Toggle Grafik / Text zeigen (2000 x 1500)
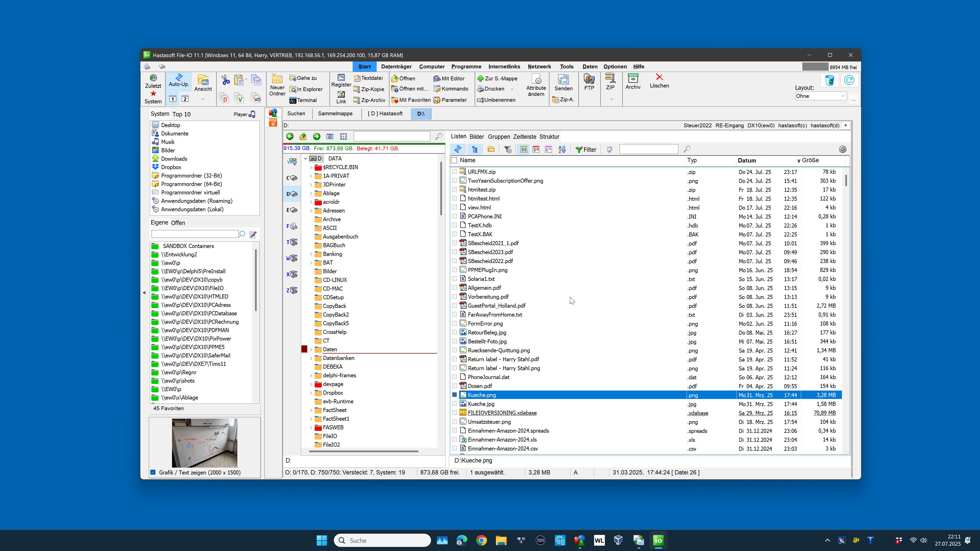Image resolution: width=980 pixels, height=551 pixels. (x=153, y=472)
